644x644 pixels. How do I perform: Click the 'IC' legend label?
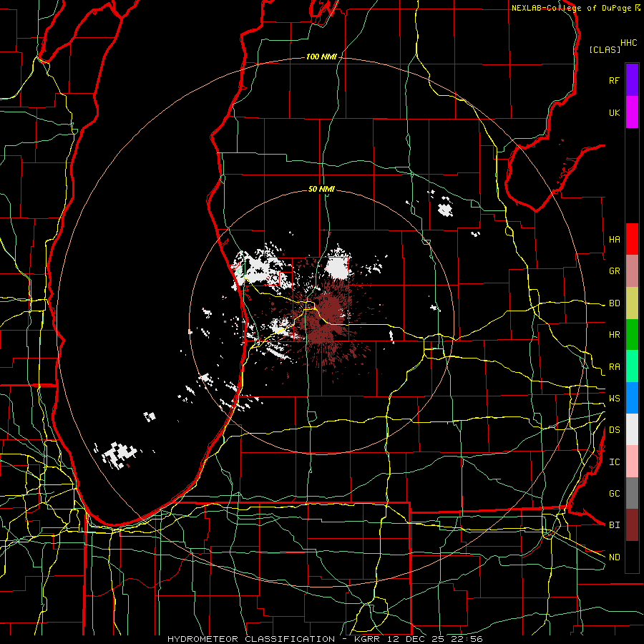(x=614, y=462)
